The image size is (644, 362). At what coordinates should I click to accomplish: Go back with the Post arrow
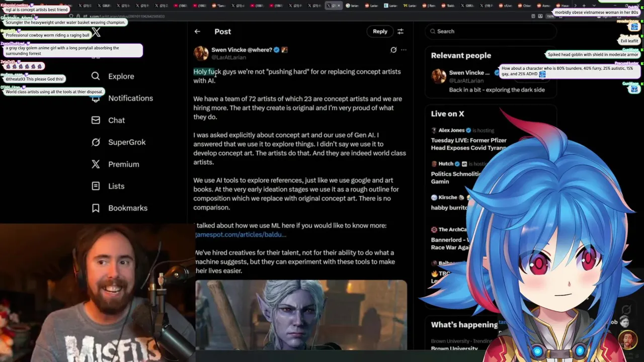pos(197,31)
